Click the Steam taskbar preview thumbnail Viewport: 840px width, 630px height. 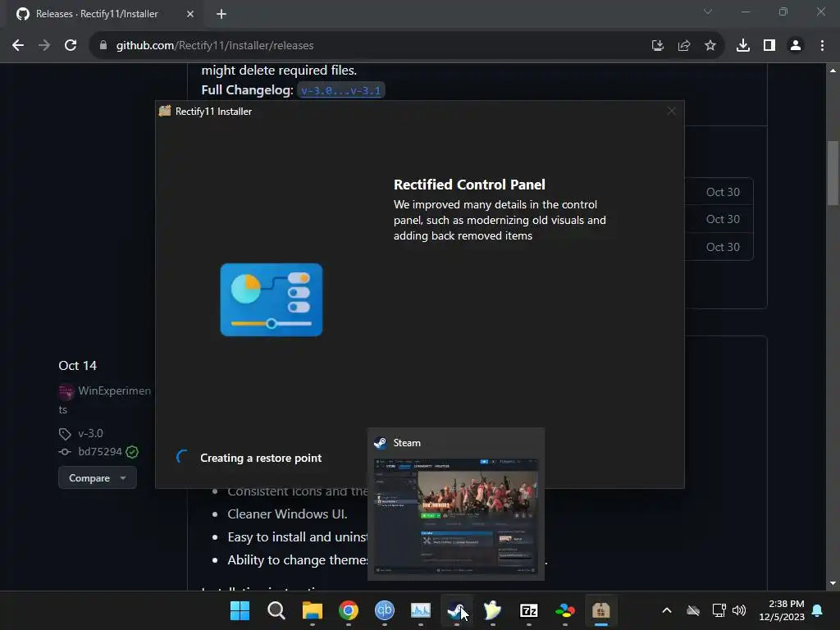tap(456, 517)
